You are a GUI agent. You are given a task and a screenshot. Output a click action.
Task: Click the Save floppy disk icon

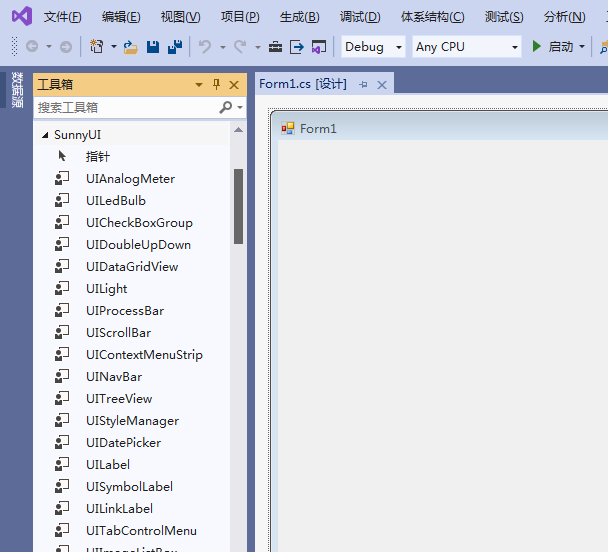click(x=153, y=47)
